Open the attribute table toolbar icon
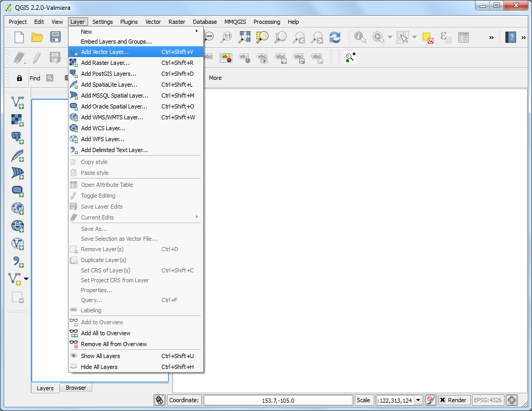The height and width of the screenshot is (411, 532). tap(464, 37)
